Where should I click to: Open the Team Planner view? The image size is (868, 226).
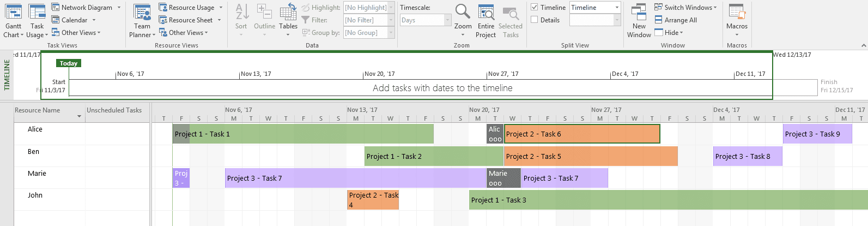point(142,21)
